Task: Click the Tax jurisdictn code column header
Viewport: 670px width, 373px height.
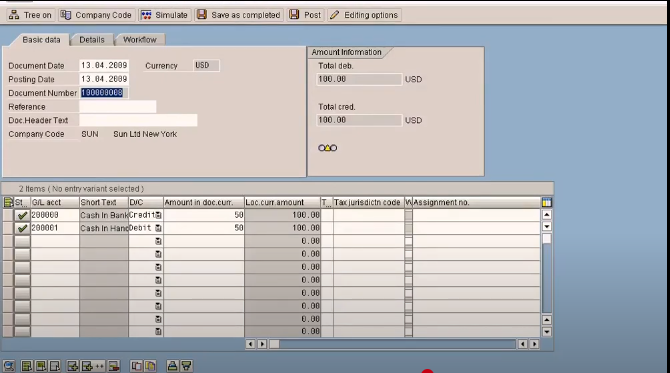Action: (x=368, y=202)
